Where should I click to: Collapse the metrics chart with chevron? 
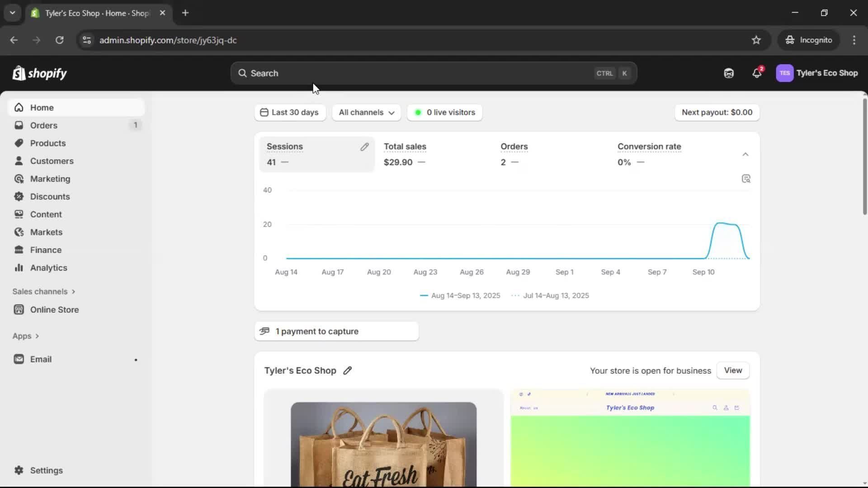pyautogui.click(x=745, y=155)
